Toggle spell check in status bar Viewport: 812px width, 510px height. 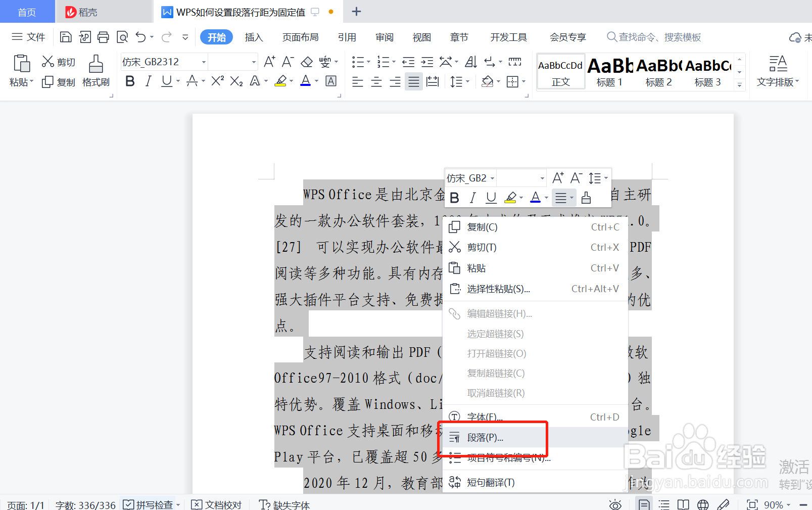coord(149,504)
